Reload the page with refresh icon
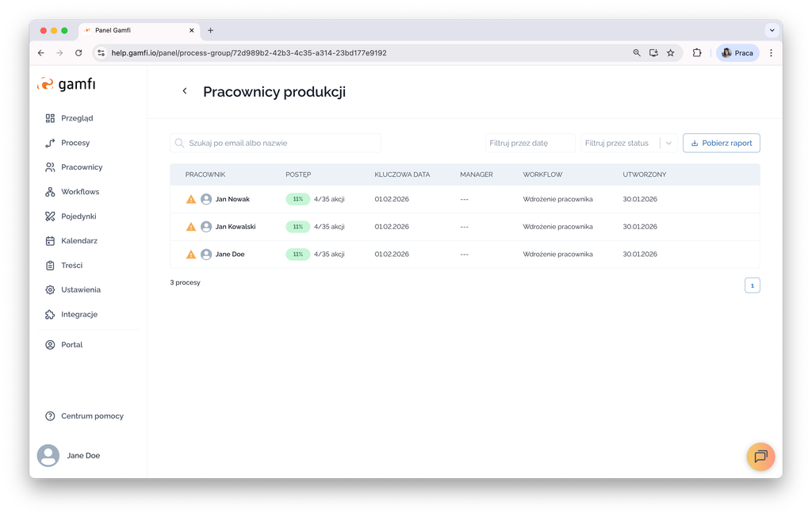812x517 pixels. [x=79, y=53]
